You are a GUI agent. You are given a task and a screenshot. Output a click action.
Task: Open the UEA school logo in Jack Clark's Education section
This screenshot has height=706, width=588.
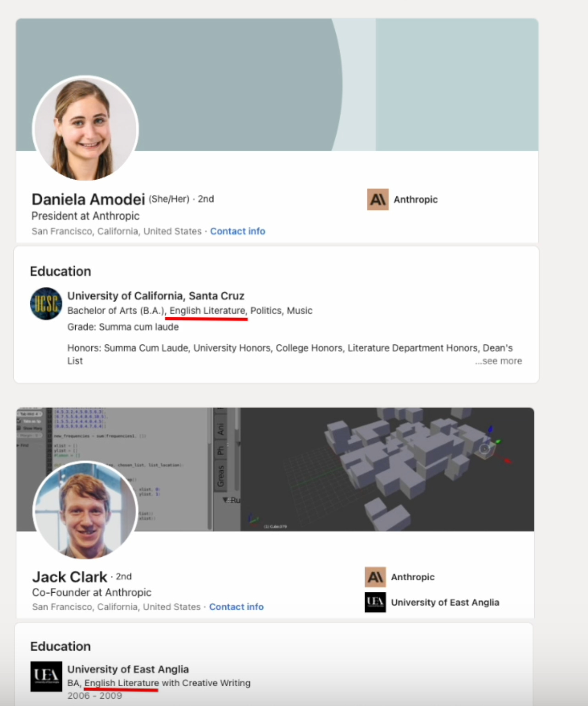tap(46, 676)
